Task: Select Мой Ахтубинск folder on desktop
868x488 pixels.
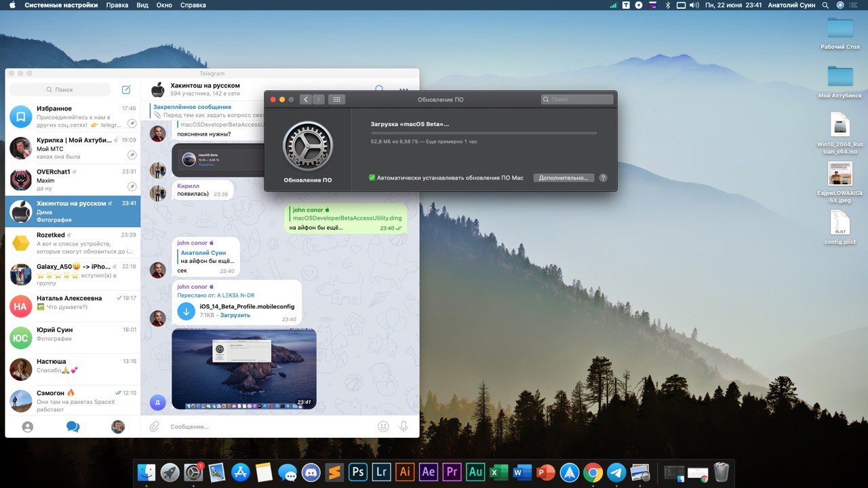Action: click(840, 82)
